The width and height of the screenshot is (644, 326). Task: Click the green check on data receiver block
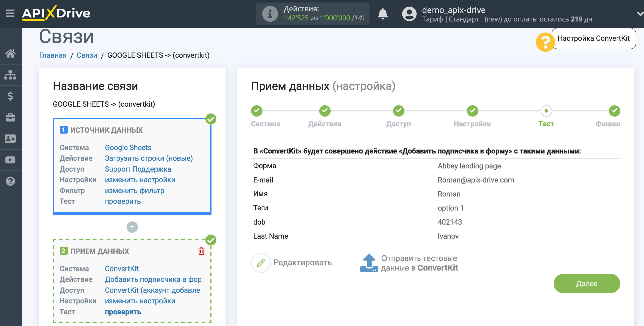(211, 240)
